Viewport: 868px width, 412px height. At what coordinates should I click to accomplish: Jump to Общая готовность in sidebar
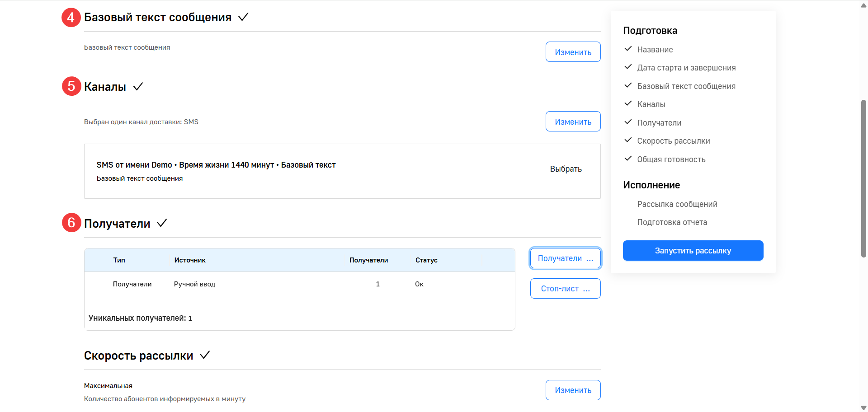[x=671, y=159]
